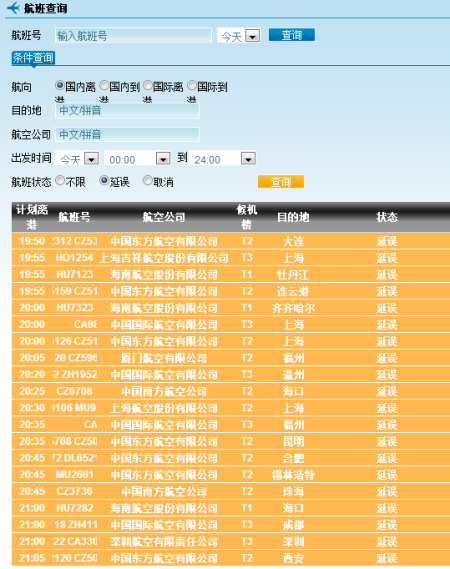Focus the 输入航班号 input field
This screenshot has height=569, width=450.
pyautogui.click(x=133, y=36)
